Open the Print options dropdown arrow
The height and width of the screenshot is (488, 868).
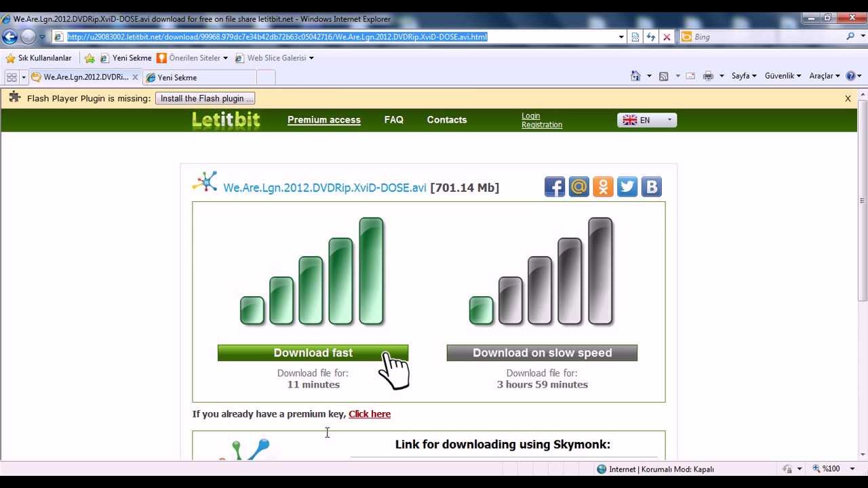[722, 76]
